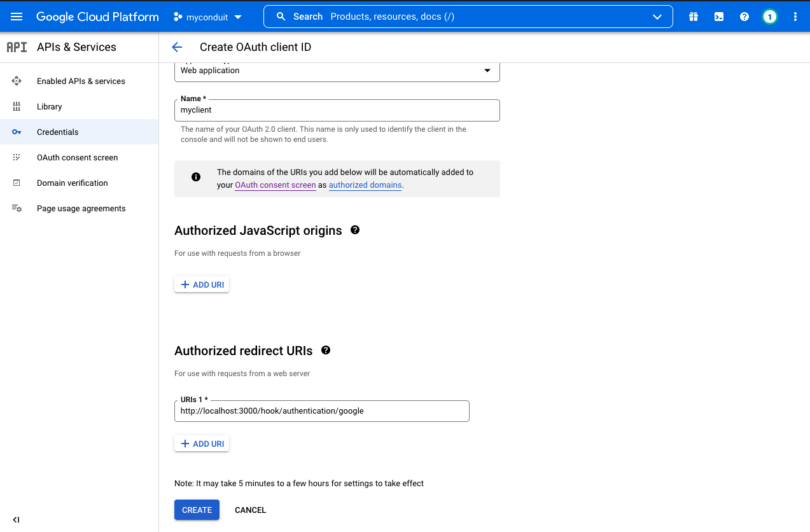The height and width of the screenshot is (532, 810).
Task: Open the help question mark menu
Action: point(744,17)
